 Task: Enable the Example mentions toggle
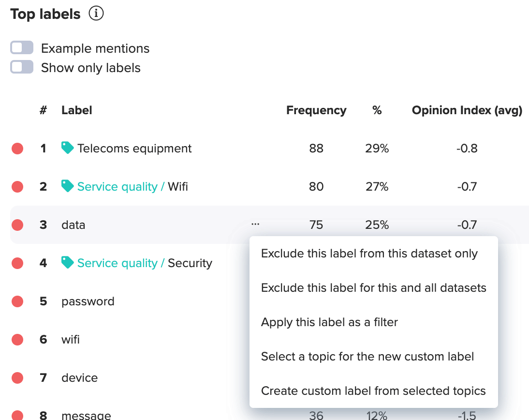point(22,48)
